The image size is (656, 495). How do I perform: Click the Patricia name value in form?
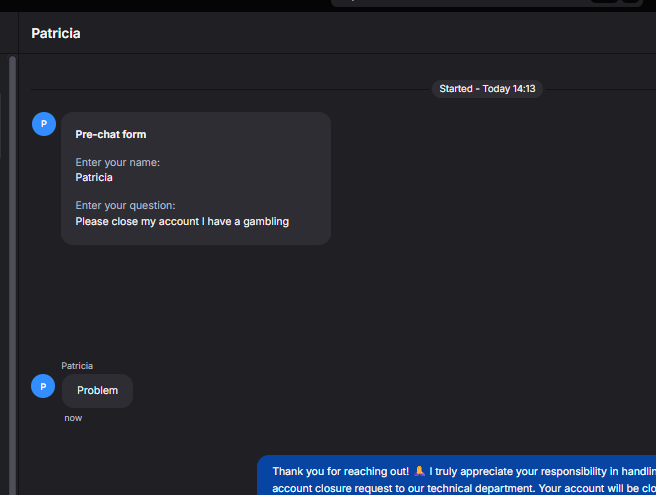[94, 177]
